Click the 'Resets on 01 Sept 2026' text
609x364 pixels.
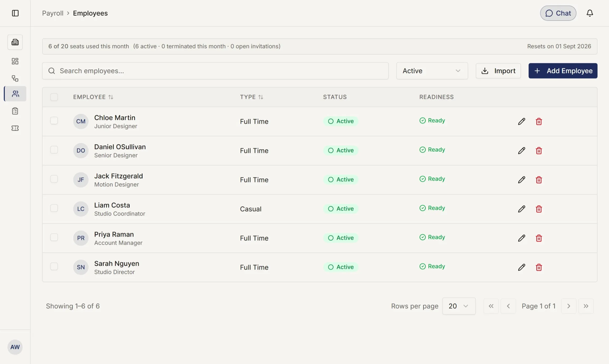pyautogui.click(x=559, y=46)
